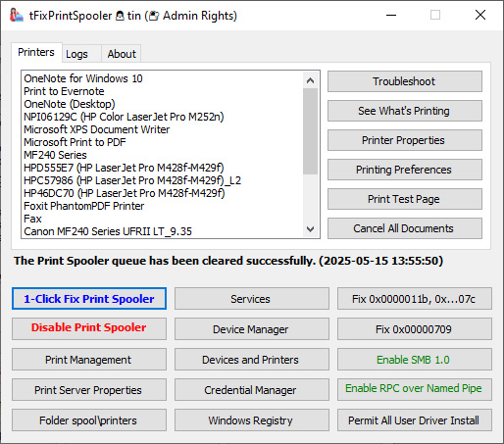Open Folder spool\printers
The height and width of the screenshot is (444, 504).
click(89, 420)
